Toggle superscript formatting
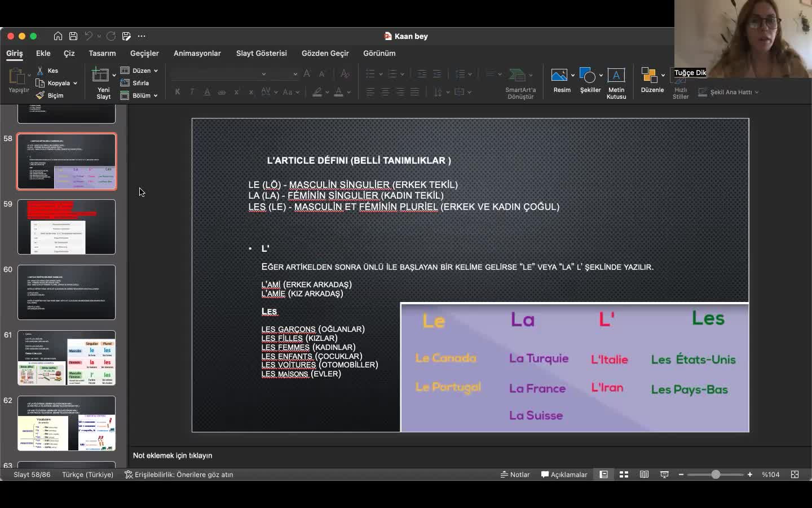Image resolution: width=812 pixels, height=508 pixels. (236, 92)
